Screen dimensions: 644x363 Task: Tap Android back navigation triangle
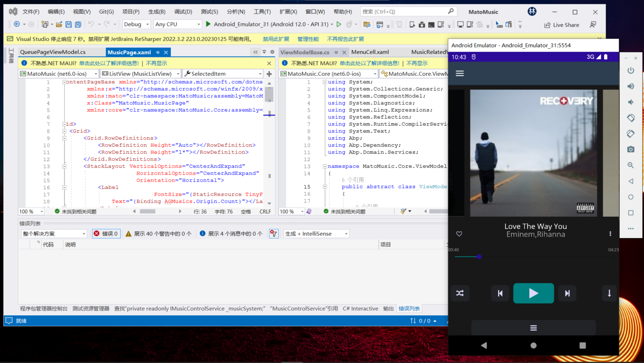pos(484,345)
